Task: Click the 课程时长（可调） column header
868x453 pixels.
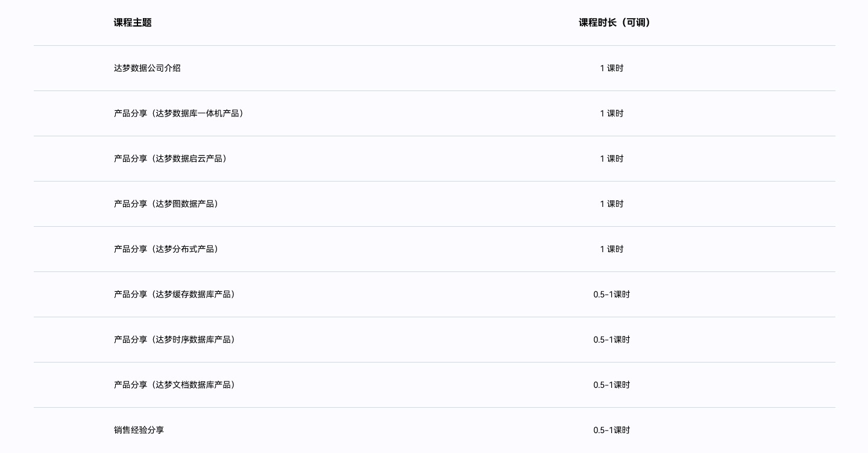Action: point(614,23)
